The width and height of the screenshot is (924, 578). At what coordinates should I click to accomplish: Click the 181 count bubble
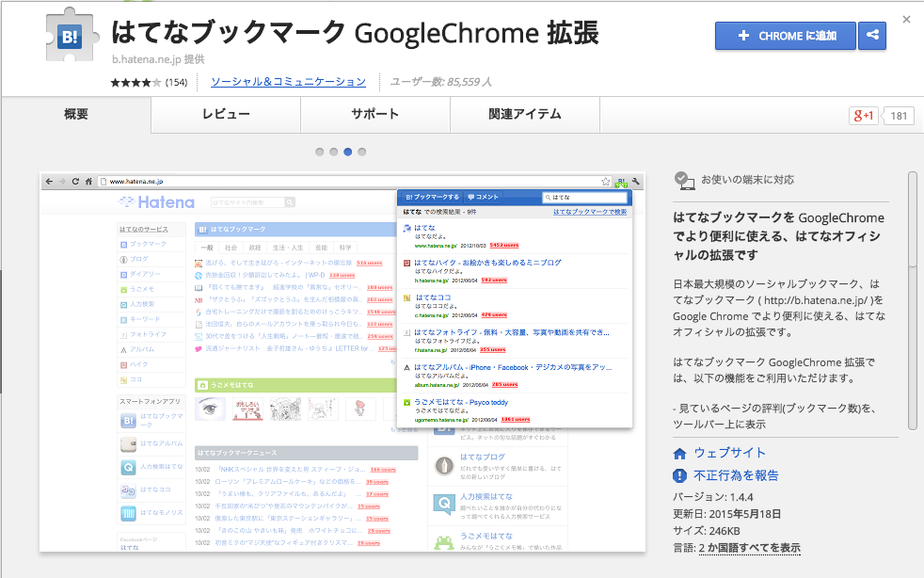point(898,116)
